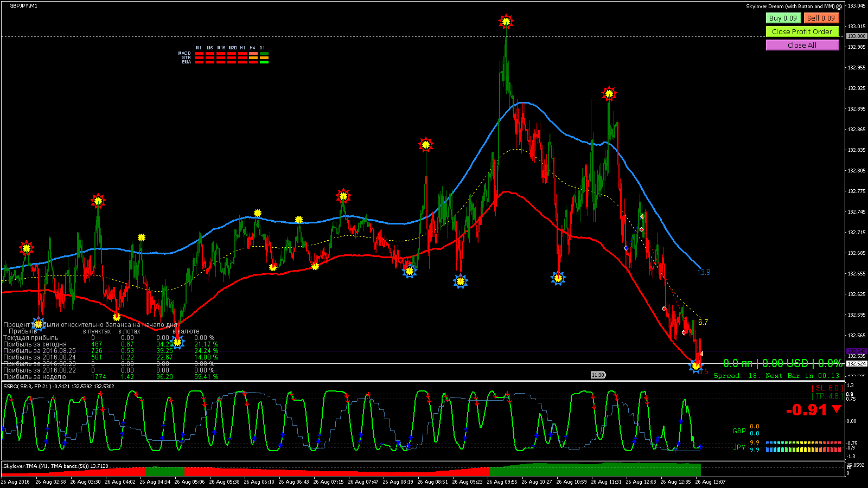Click the weekly currency value 96.20
Image resolution: width=868 pixels, height=488 pixels.
[x=164, y=376]
